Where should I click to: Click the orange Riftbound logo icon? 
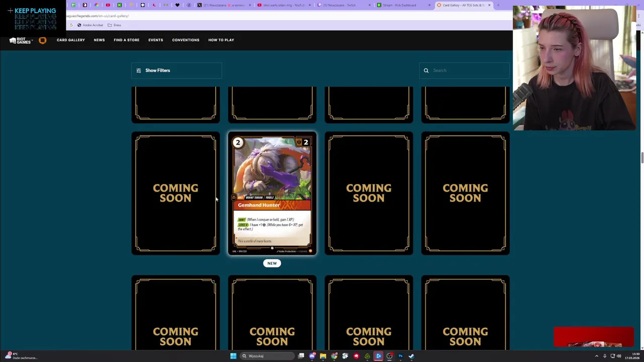pyautogui.click(x=43, y=40)
